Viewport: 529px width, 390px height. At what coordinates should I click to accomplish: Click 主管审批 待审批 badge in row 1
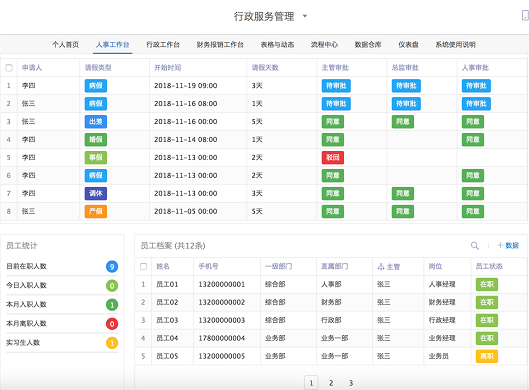coord(336,86)
